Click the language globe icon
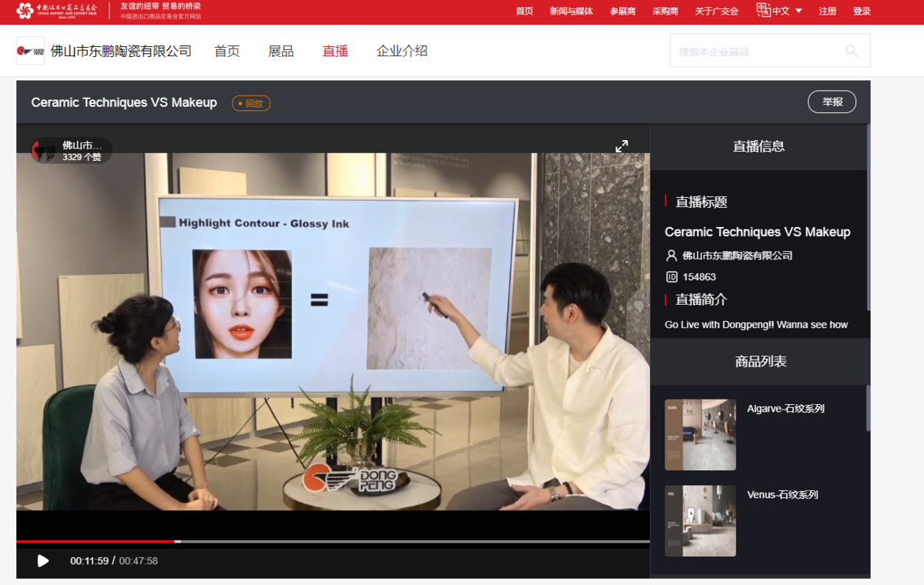This screenshot has height=585, width=924. pos(763,10)
